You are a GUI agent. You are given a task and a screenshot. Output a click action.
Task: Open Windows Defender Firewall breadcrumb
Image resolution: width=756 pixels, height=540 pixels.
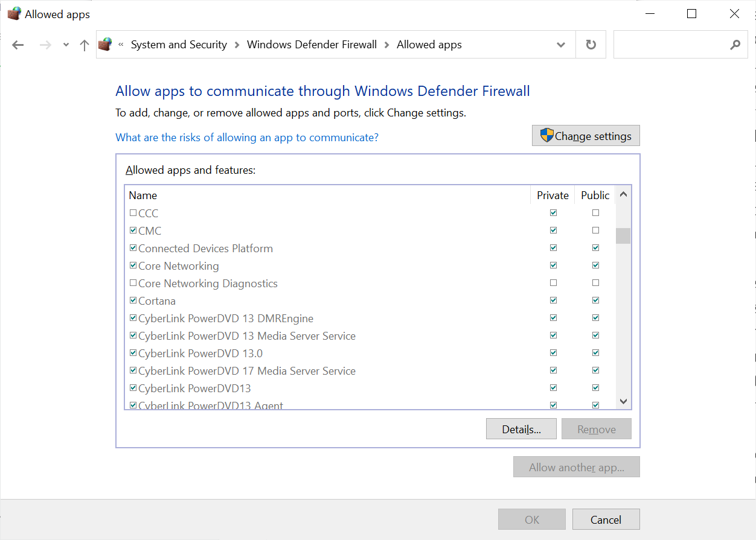tap(312, 45)
